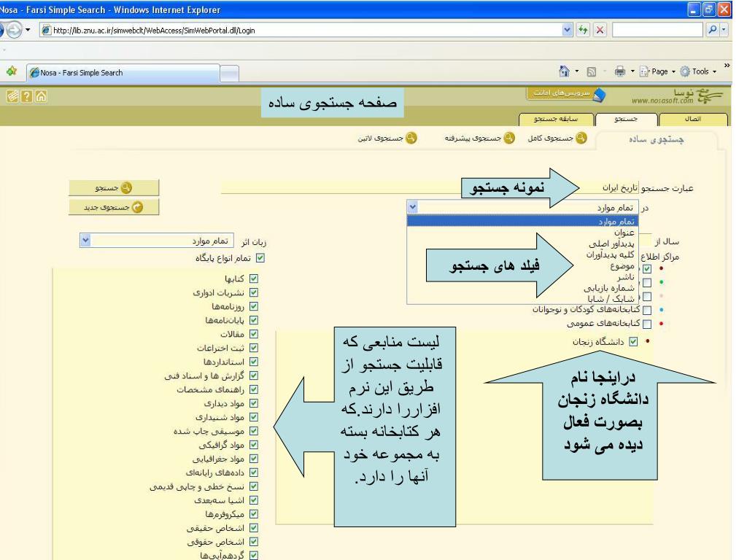747x560 pixels.
Task: Click the عبارت جستجو input field
Action: (429, 187)
